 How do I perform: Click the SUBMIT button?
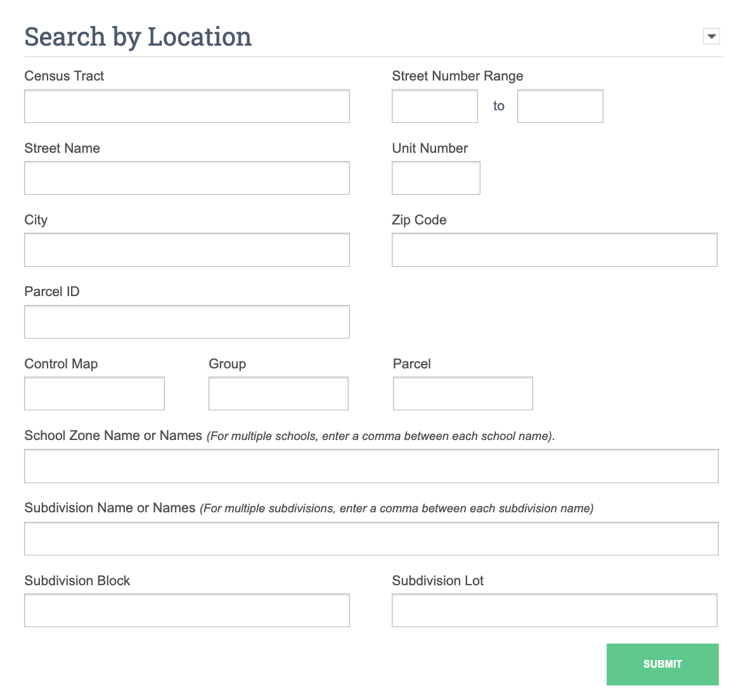[662, 664]
